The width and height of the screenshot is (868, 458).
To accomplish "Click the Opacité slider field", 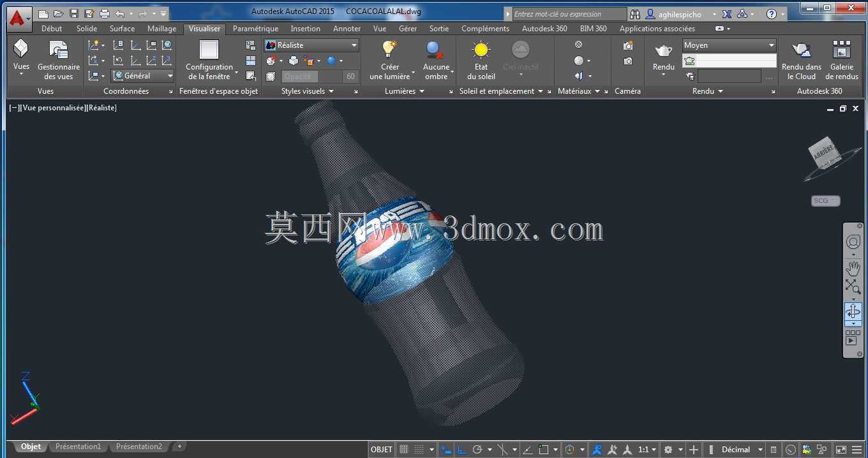I will point(311,77).
